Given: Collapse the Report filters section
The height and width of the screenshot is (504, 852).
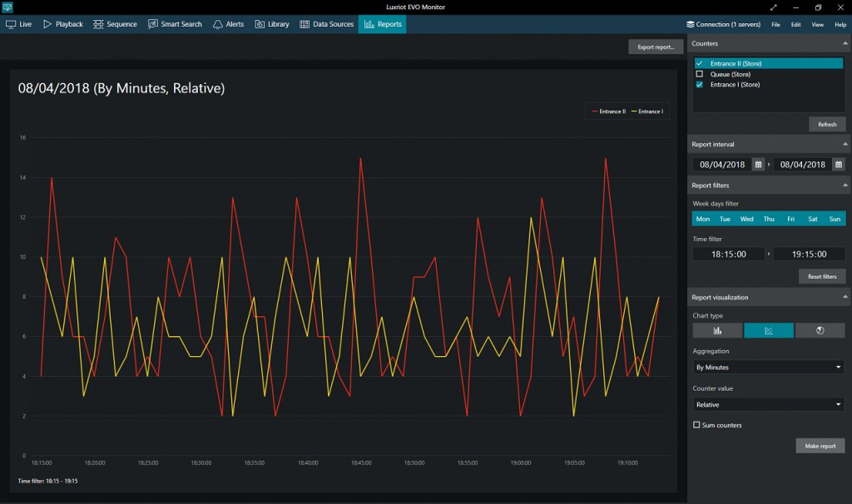Looking at the screenshot, I should coord(845,185).
